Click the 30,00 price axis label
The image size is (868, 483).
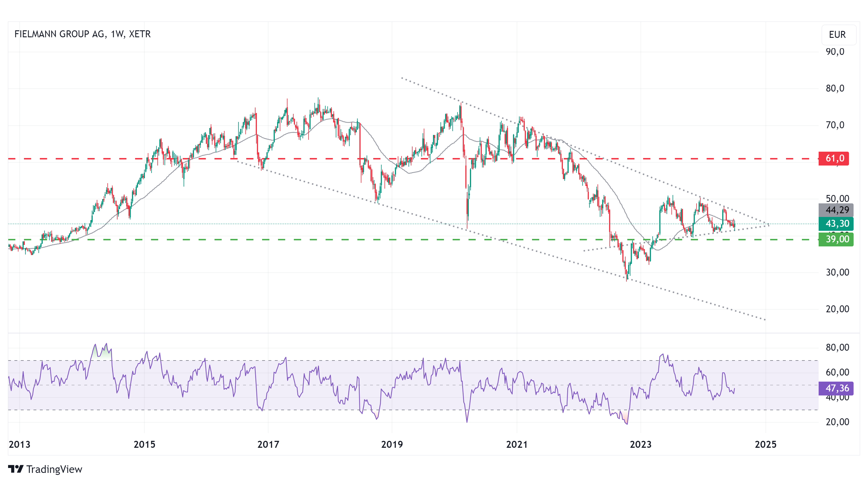(x=837, y=272)
